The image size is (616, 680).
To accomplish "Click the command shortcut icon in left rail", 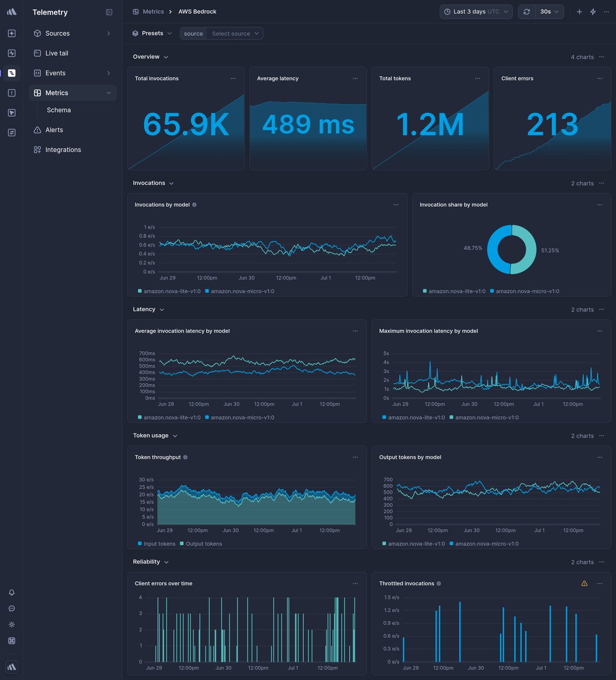I will (12, 641).
